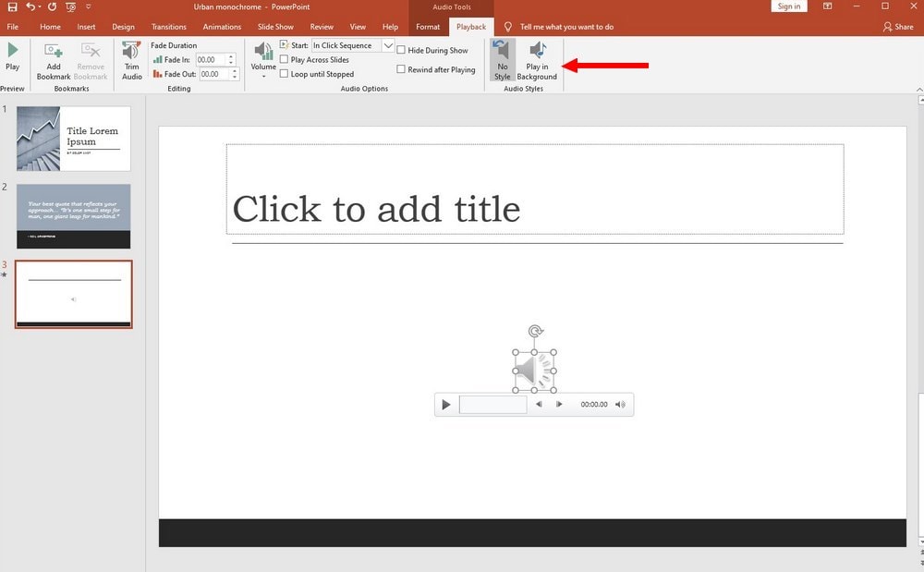This screenshot has width=924, height=572.
Task: Enable Play Across Slides checkbox
Action: (x=285, y=60)
